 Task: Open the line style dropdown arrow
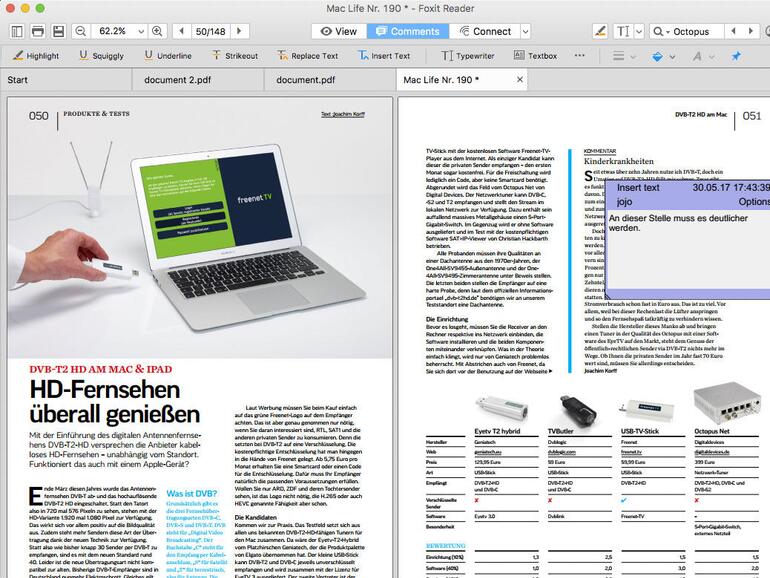(633, 56)
